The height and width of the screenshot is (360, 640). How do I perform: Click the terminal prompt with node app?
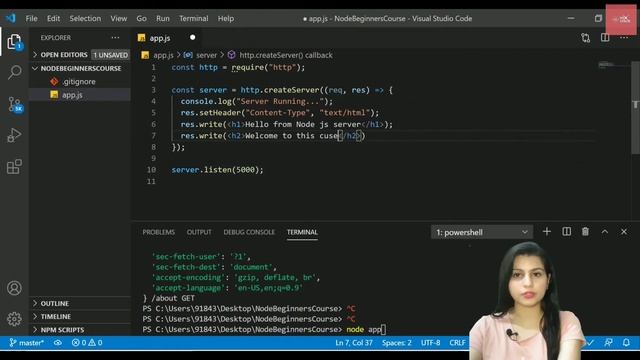pos(264,329)
